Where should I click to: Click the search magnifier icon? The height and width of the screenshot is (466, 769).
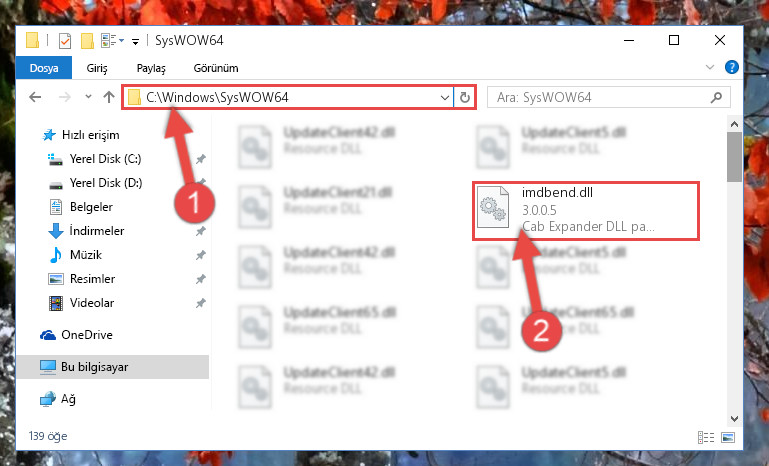(716, 97)
